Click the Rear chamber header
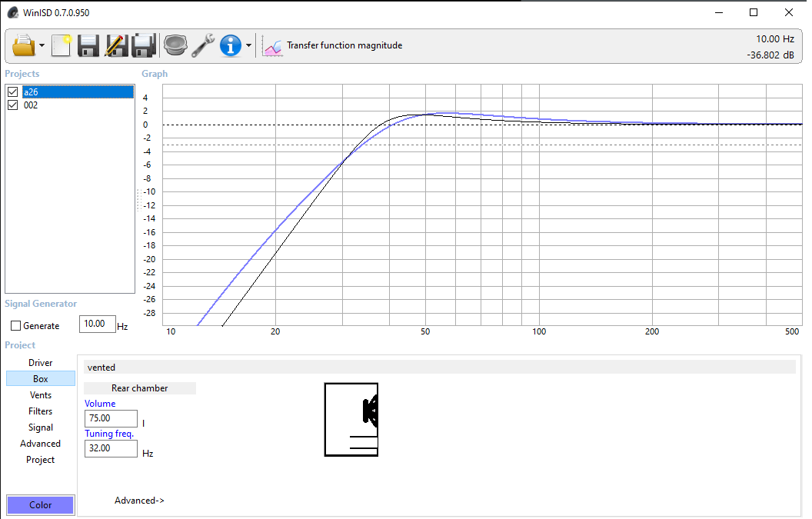 tap(140, 388)
